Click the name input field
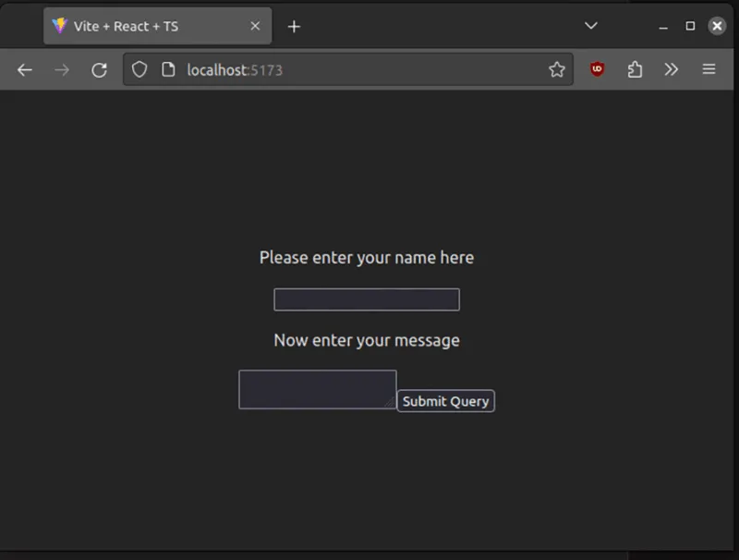This screenshot has height=560, width=739. click(x=367, y=298)
